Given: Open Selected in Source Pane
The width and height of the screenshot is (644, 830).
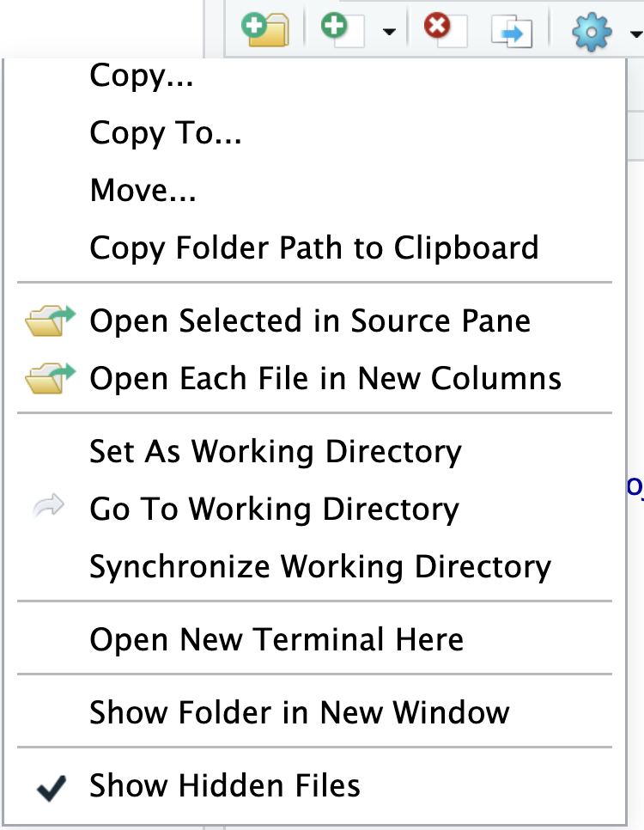Looking at the screenshot, I should tap(310, 321).
